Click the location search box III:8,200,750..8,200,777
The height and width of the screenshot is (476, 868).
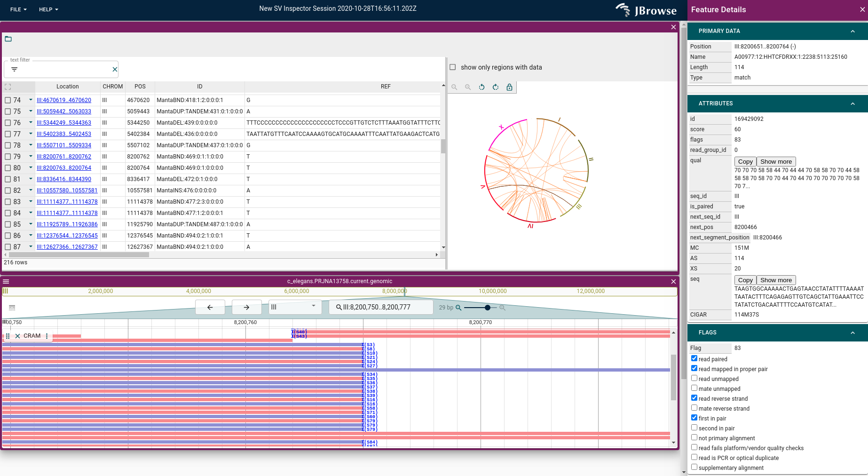pos(381,307)
